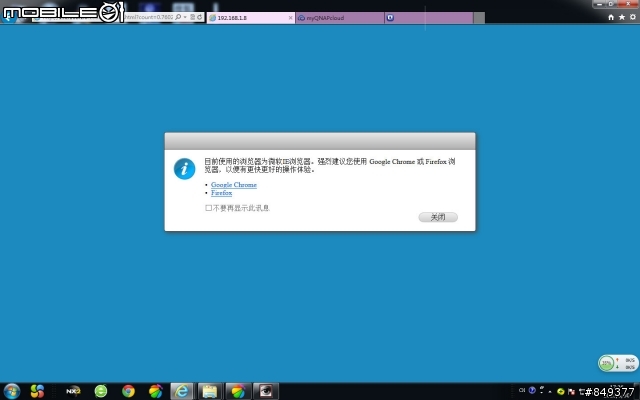Close the 192.168.1.8 tab
The image size is (640, 400).
pyautogui.click(x=291, y=18)
